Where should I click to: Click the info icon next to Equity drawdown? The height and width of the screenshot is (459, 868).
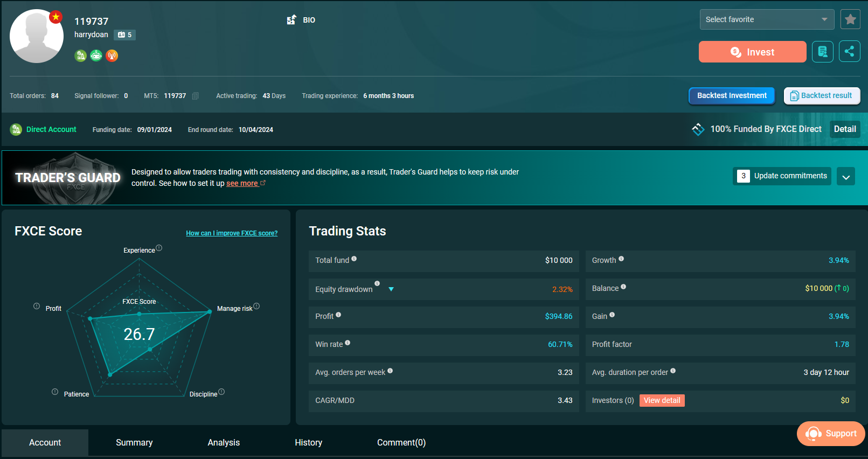[377, 283]
